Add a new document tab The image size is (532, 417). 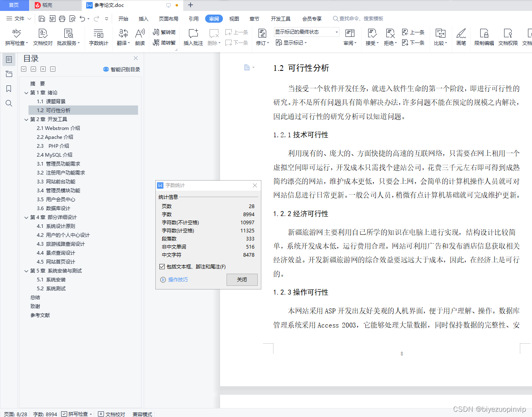pyautogui.click(x=191, y=5)
